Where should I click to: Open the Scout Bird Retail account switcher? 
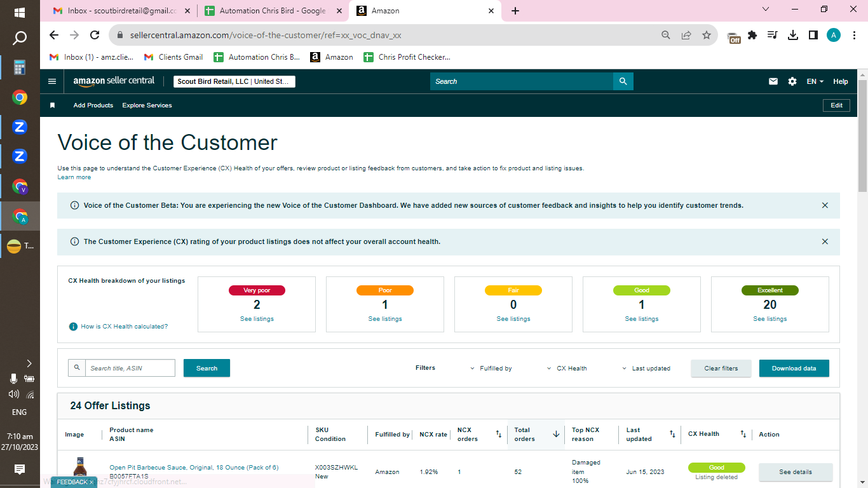tap(234, 81)
